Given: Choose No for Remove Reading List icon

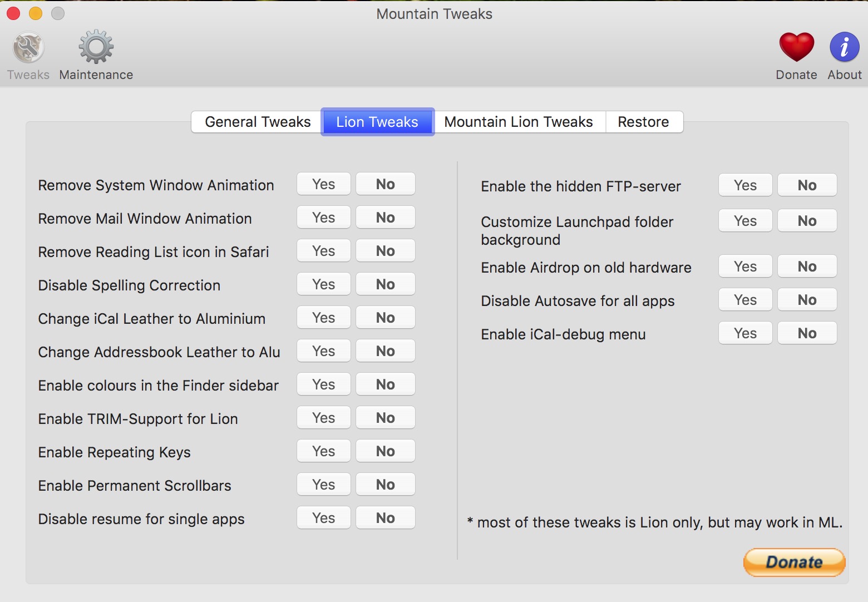Looking at the screenshot, I should (385, 251).
